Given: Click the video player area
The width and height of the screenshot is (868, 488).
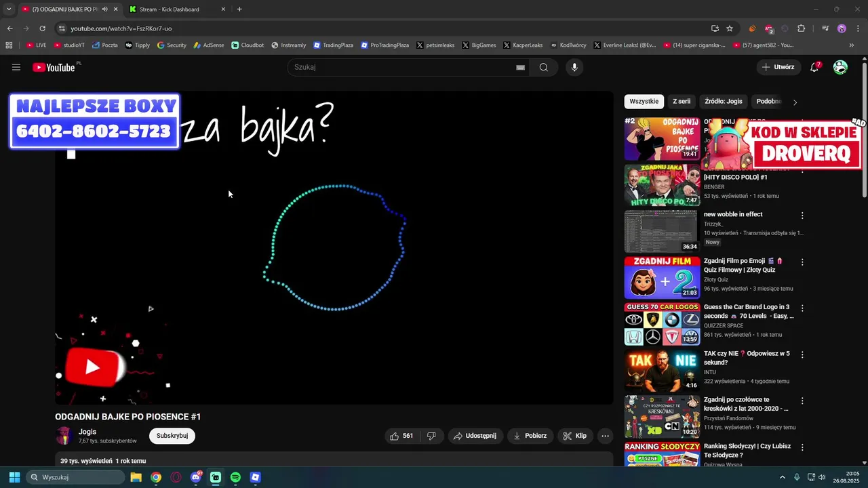Looking at the screenshot, I should point(334,248).
